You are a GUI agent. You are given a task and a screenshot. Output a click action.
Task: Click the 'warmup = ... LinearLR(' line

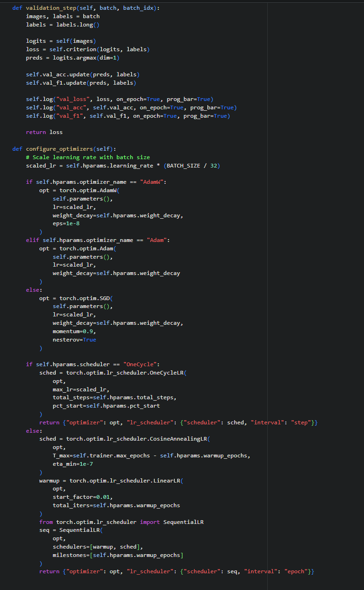tap(112, 481)
